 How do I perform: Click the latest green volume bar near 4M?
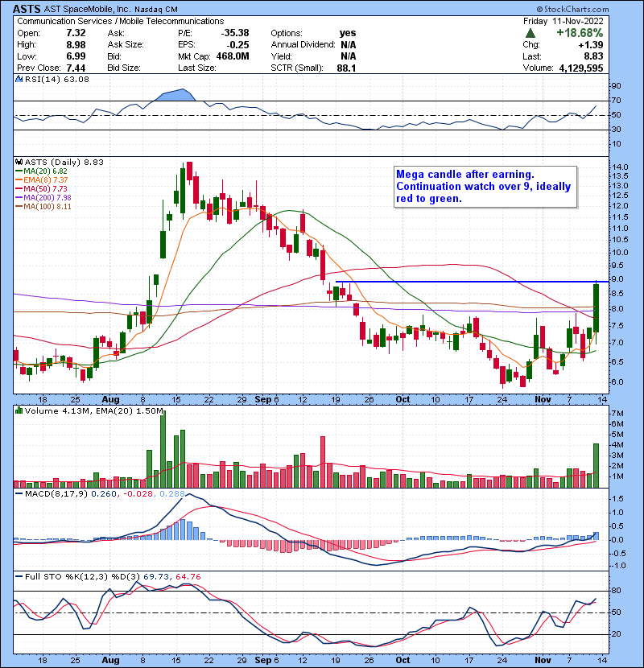click(x=596, y=466)
